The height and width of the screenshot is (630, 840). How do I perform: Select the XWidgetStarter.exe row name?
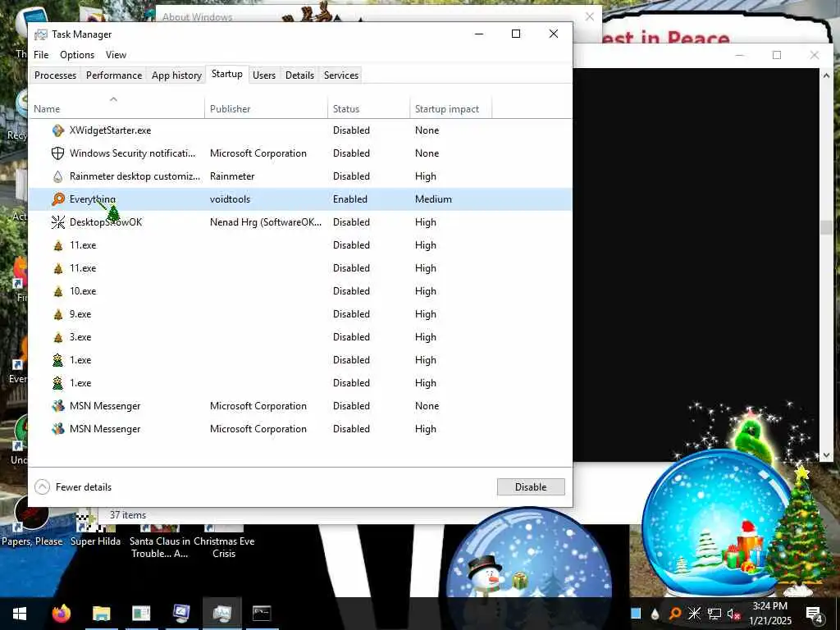coord(111,130)
